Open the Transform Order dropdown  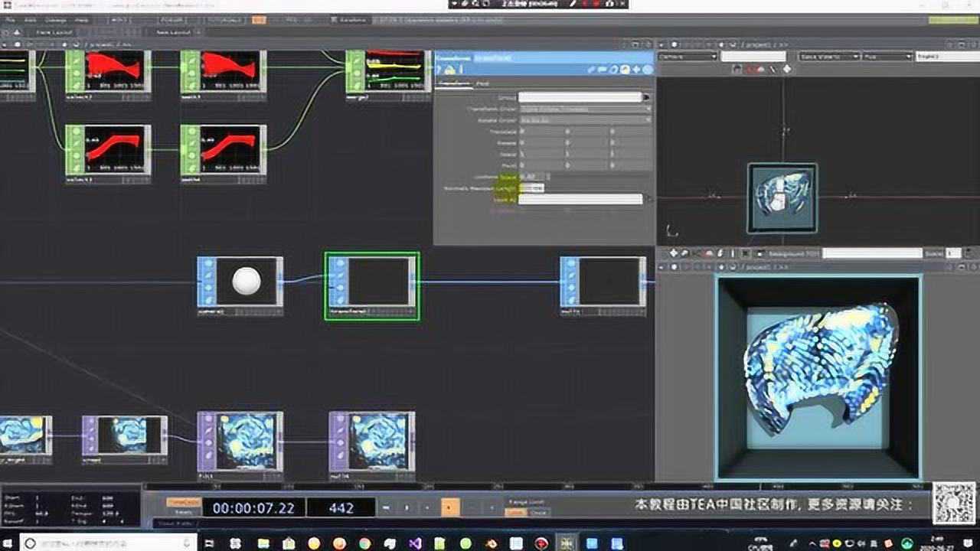click(x=582, y=108)
